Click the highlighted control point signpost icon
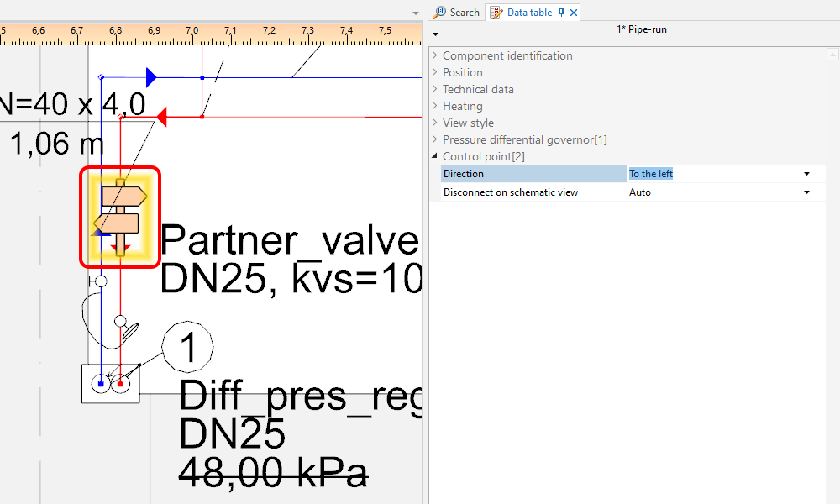The width and height of the screenshot is (840, 504). [x=120, y=217]
